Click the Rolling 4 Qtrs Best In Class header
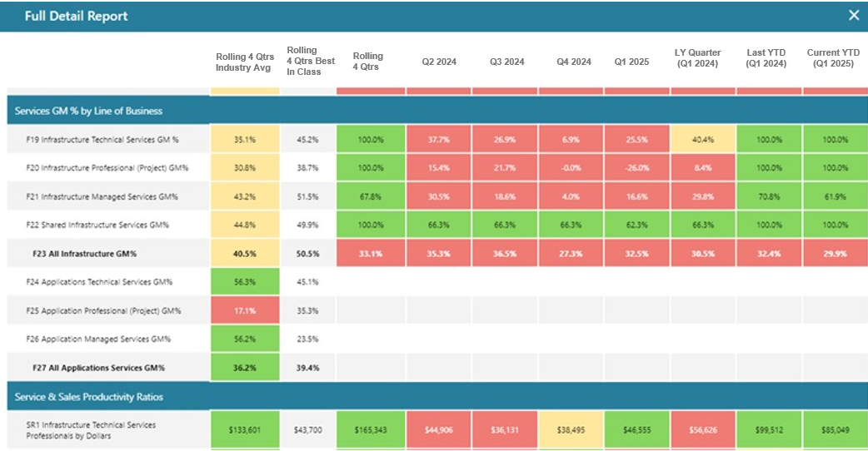This screenshot has height=451, width=868. [x=311, y=62]
